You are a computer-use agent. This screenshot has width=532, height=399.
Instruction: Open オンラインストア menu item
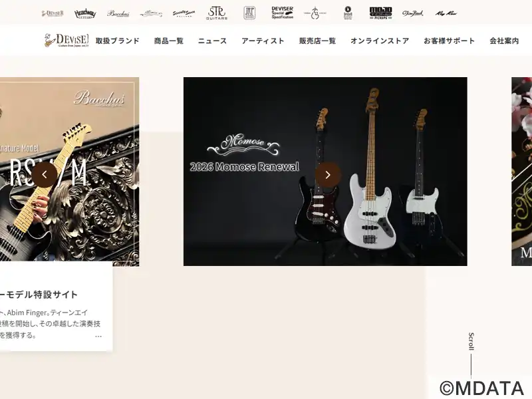click(380, 41)
